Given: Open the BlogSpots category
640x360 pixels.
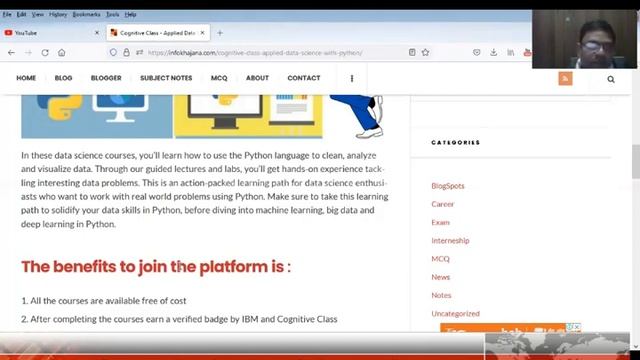Looking at the screenshot, I should click(x=448, y=186).
